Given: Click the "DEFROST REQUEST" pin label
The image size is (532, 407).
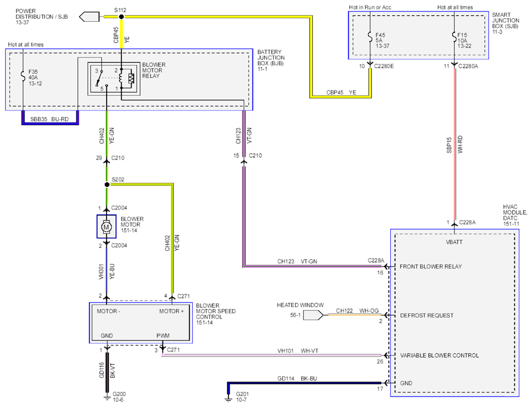Looking at the screenshot, I should pyautogui.click(x=427, y=316).
